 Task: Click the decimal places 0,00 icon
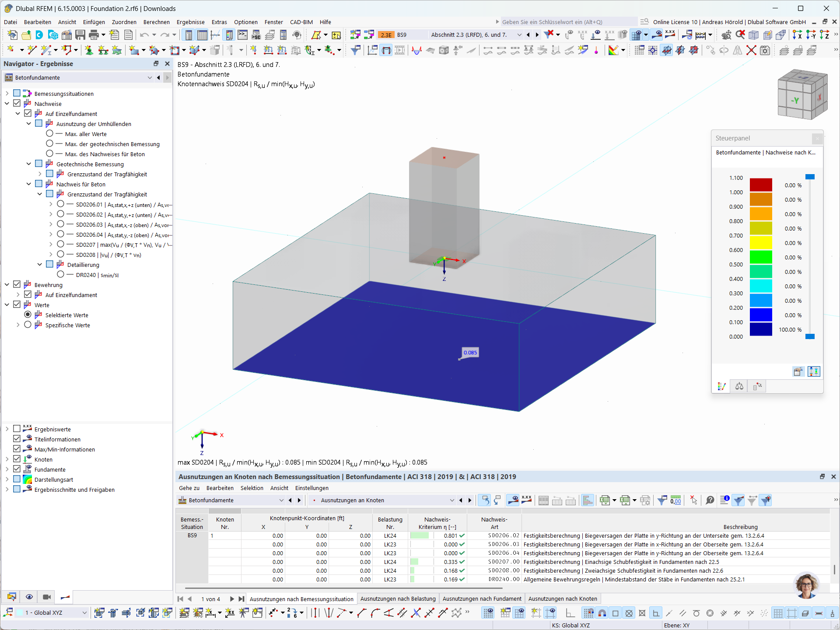click(x=675, y=500)
